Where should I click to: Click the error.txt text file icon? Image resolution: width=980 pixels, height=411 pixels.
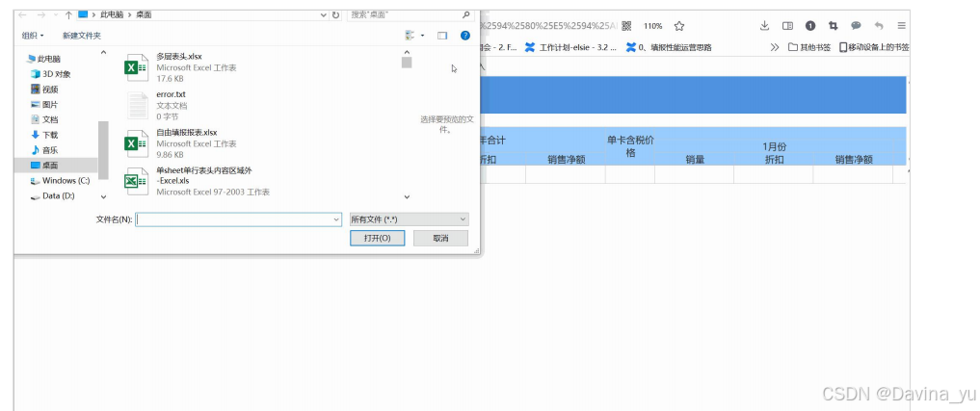[138, 106]
